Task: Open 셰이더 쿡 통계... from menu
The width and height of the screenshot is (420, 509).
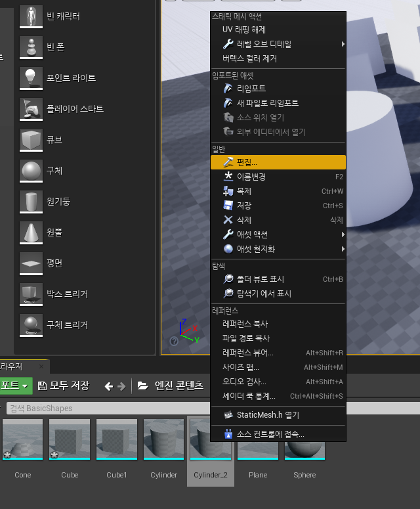Action: pos(278,396)
